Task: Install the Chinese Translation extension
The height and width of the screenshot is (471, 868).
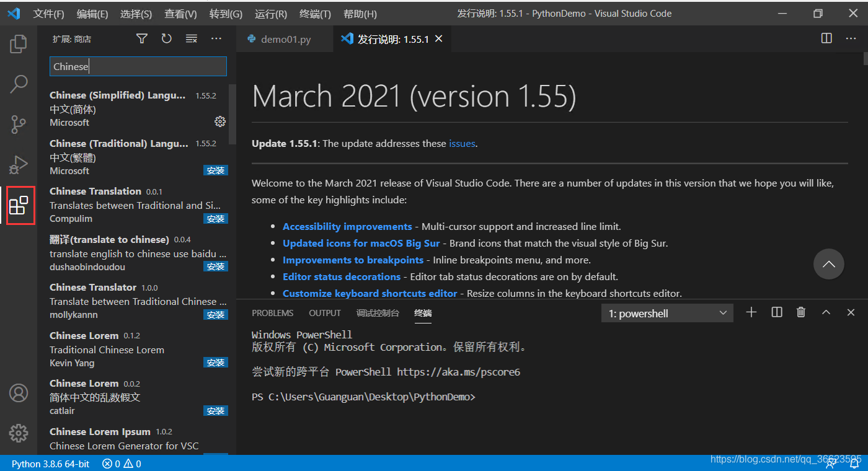Action: tap(216, 219)
